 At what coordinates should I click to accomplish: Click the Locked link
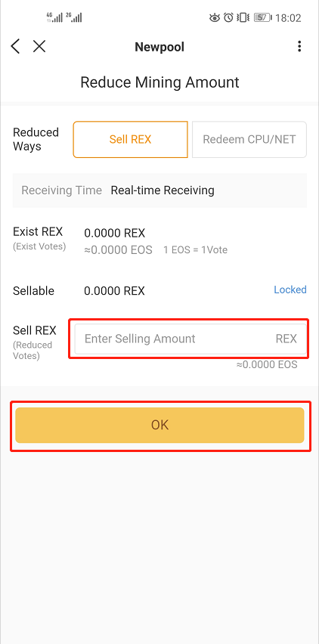click(x=290, y=289)
